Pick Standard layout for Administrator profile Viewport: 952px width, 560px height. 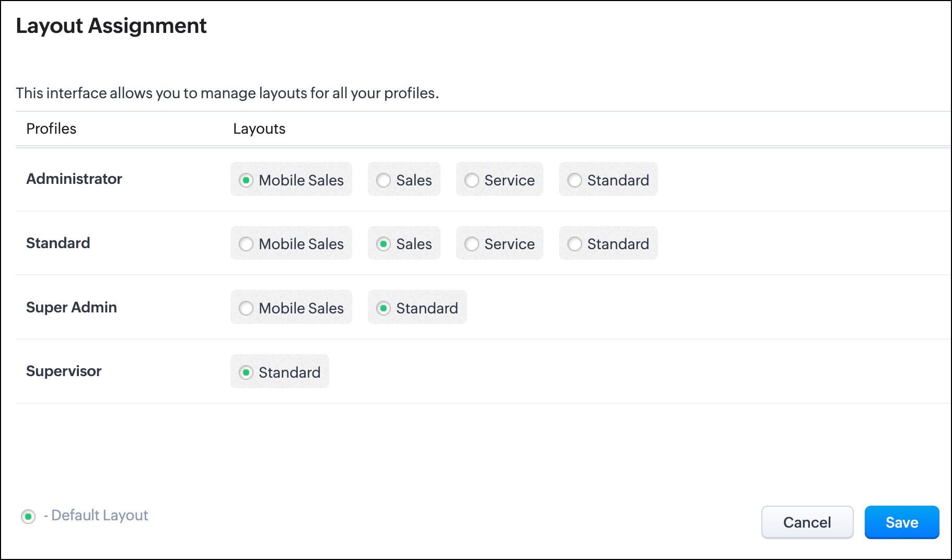(x=575, y=180)
